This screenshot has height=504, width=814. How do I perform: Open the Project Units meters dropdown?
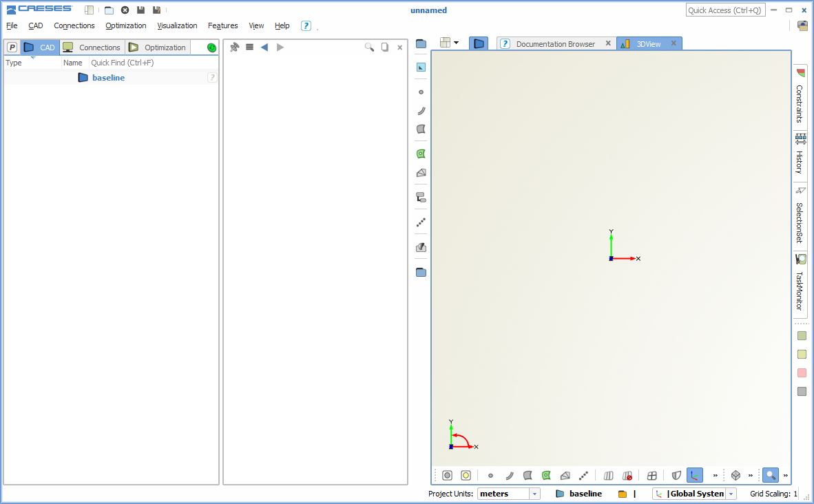[534, 494]
